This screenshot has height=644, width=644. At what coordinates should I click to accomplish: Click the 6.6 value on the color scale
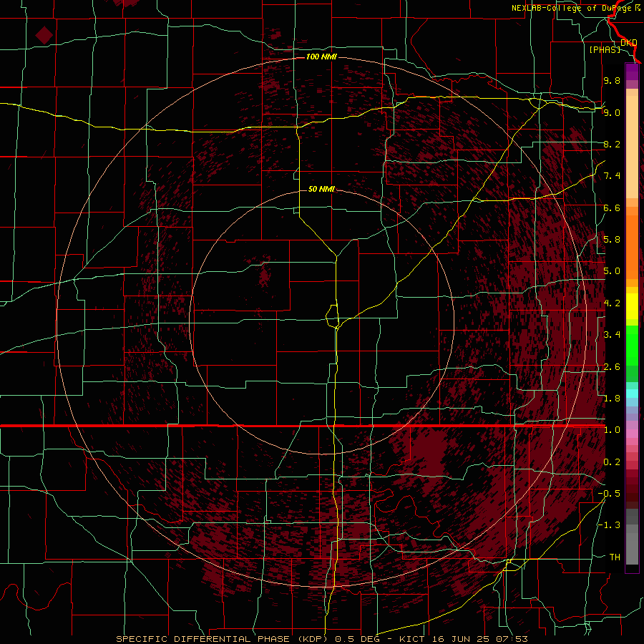pos(612,208)
